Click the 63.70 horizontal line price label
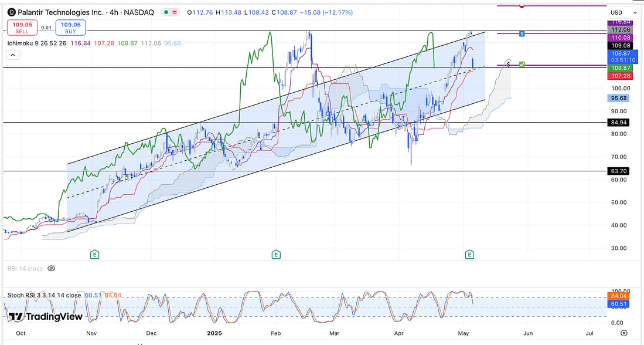The width and height of the screenshot is (644, 345). tap(619, 171)
